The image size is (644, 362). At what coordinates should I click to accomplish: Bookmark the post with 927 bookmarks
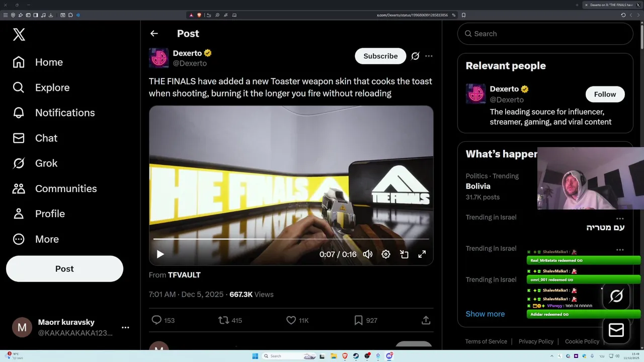pos(365,320)
